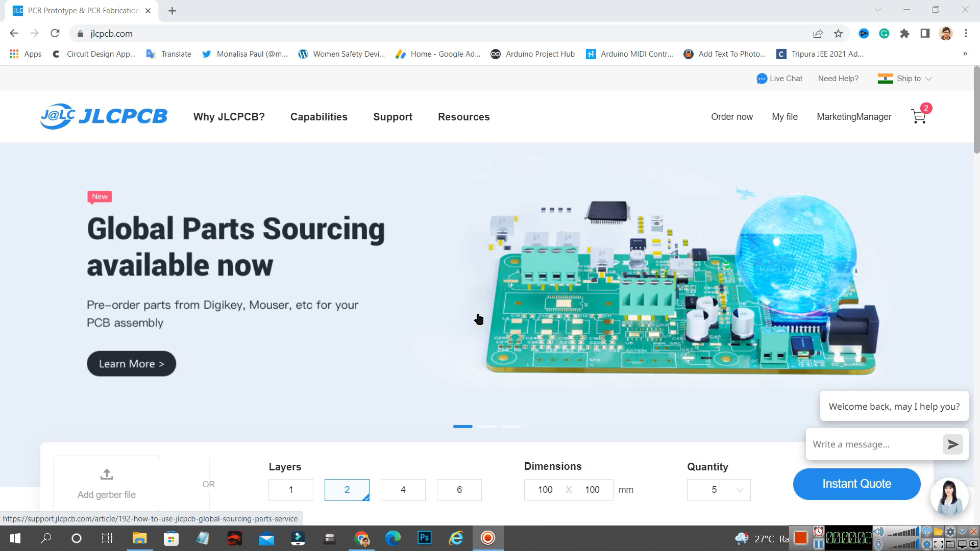Click the Instant Quote button

tap(856, 484)
